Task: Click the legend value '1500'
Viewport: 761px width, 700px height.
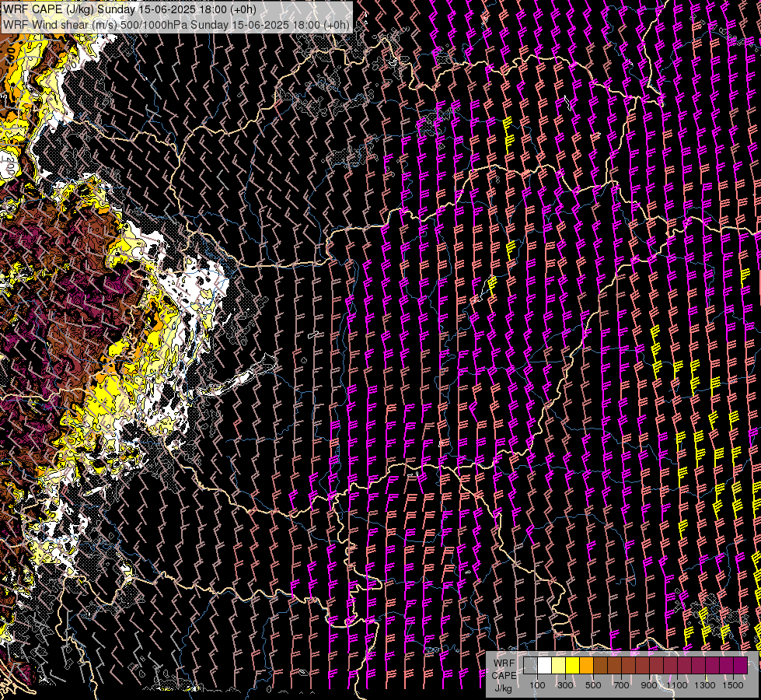Action: 733,685
